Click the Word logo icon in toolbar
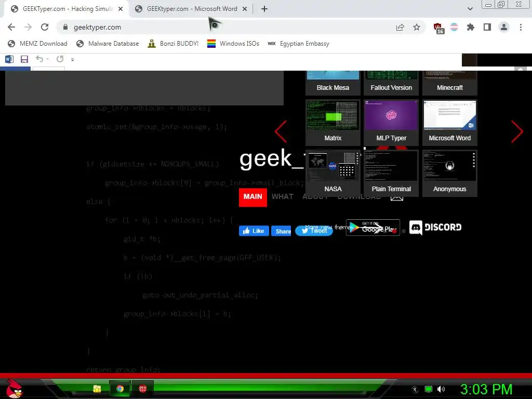 coord(9,59)
